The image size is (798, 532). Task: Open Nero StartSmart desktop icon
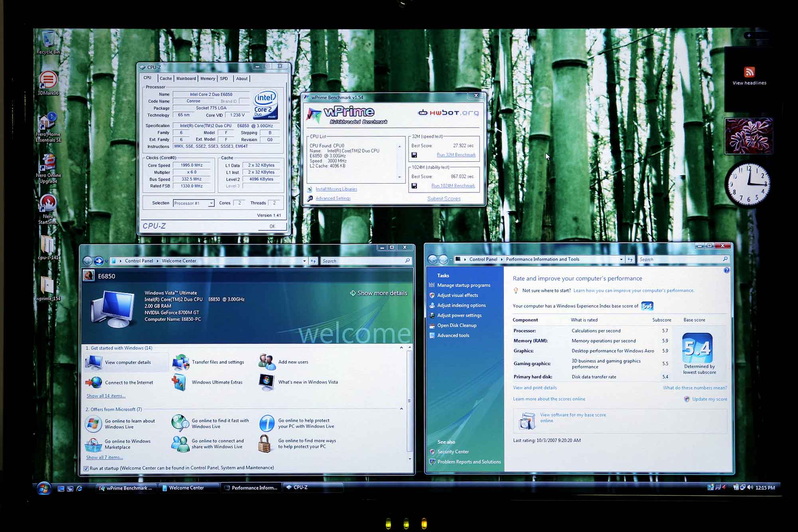pyautogui.click(x=48, y=204)
